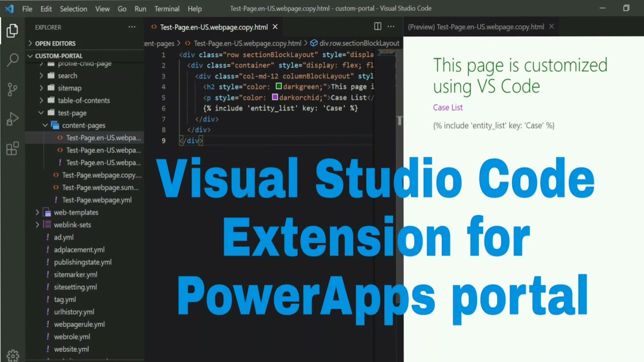Open sitesetting.yml file
This screenshot has height=362, width=644.
(x=75, y=287)
